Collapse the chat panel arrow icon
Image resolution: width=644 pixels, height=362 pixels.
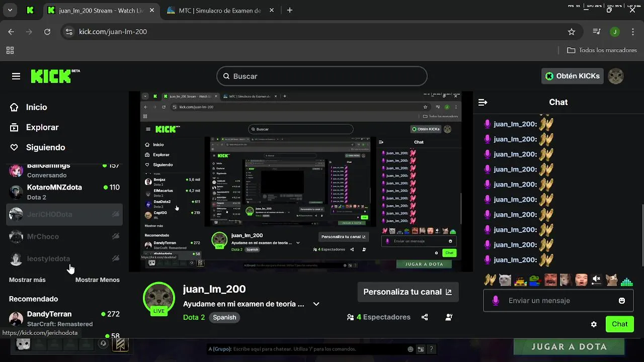point(482,102)
